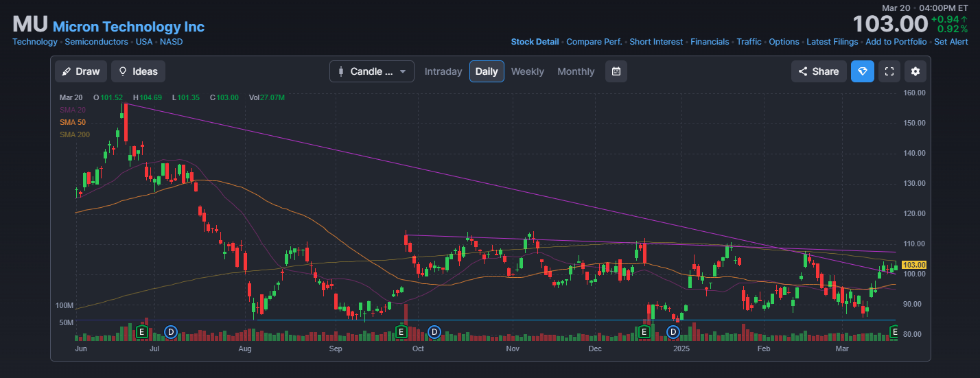Switch to the Weekly timeframe
This screenshot has width=980, height=378.
coord(527,71)
